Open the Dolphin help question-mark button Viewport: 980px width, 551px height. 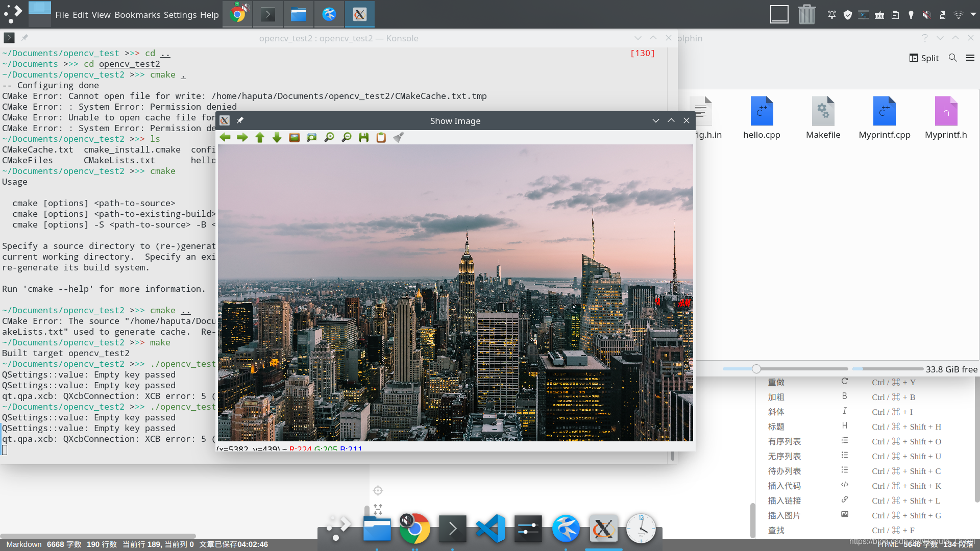(924, 38)
